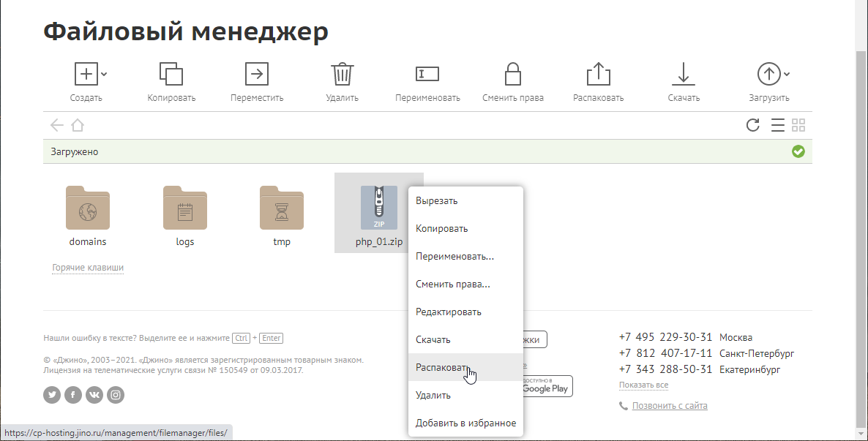Open the Горячие клавиши link
868x441 pixels.
pos(88,268)
